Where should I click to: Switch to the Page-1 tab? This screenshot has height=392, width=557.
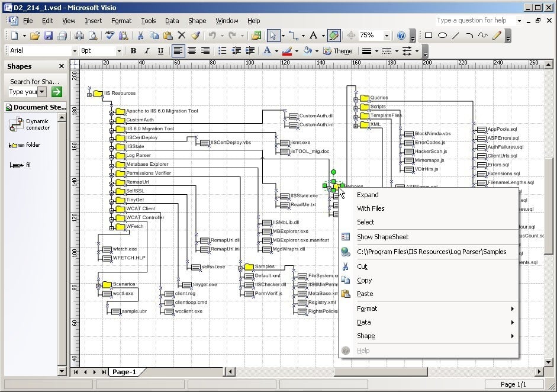click(x=124, y=372)
